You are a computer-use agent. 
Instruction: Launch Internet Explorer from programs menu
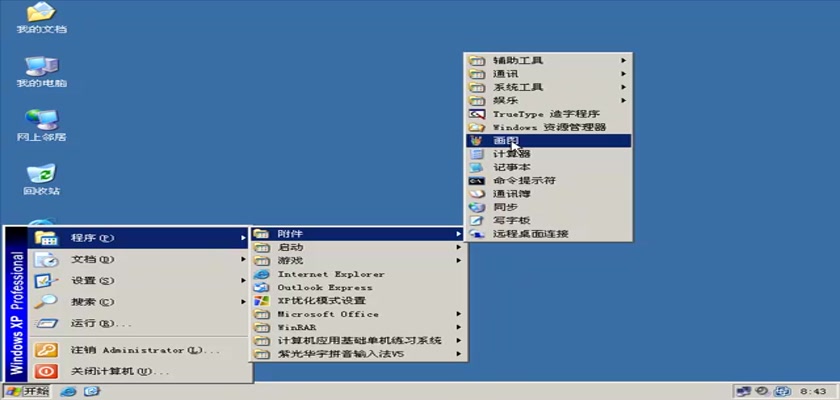point(358,274)
